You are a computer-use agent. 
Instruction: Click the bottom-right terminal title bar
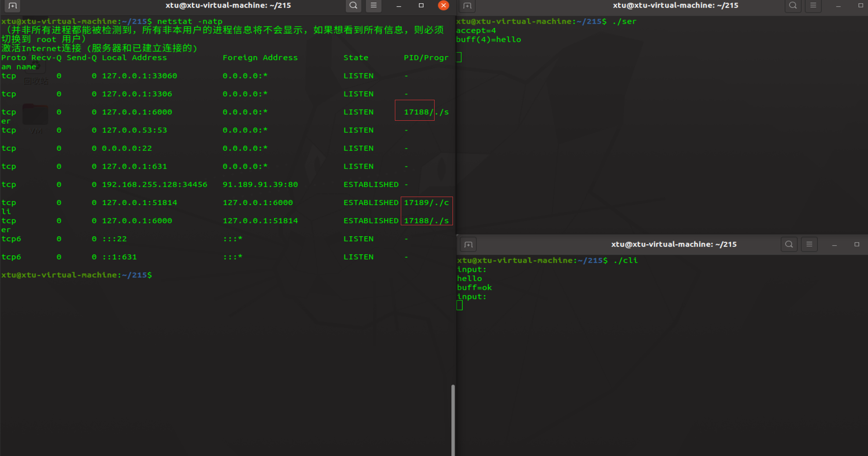point(673,244)
